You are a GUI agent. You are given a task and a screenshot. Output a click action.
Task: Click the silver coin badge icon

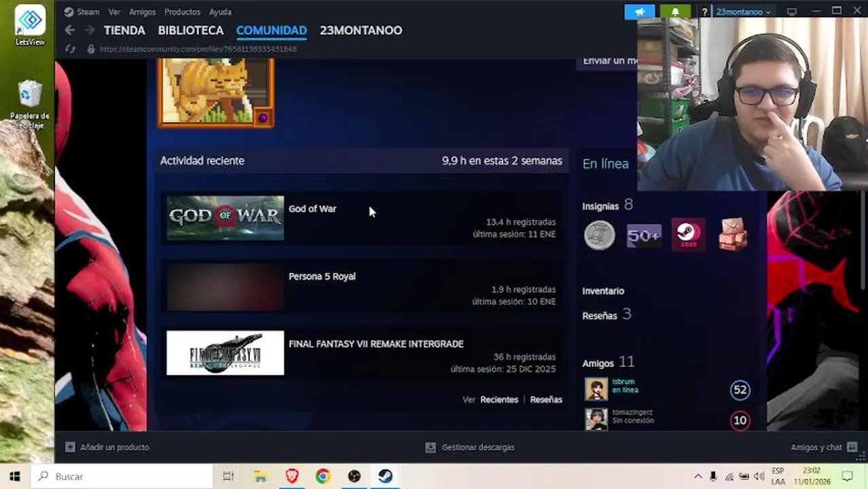600,236
